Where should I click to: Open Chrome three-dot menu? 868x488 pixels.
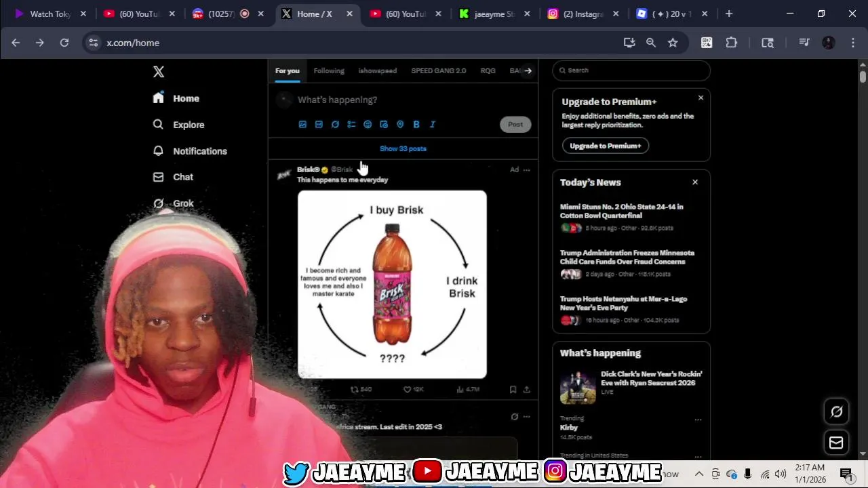(x=852, y=43)
